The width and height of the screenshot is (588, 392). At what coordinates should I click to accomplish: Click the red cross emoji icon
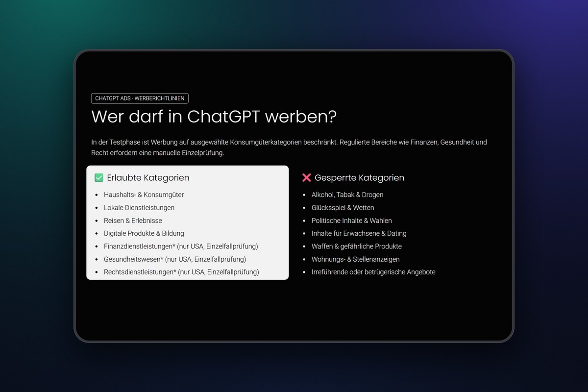[x=307, y=178]
